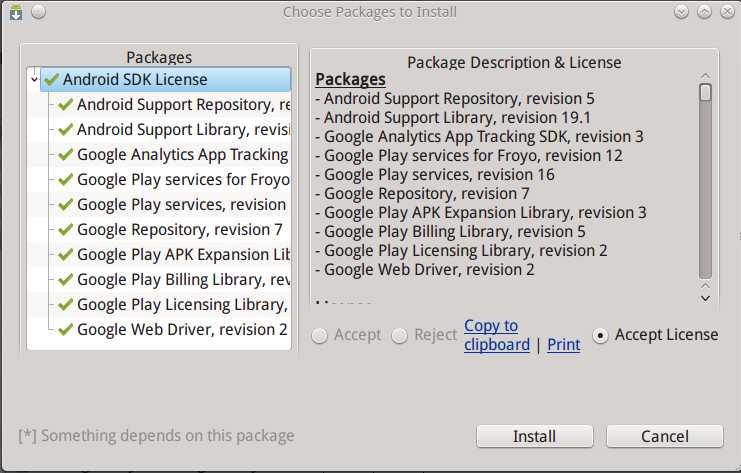Select the Accept radio button
Screen dimensions: 741x473
point(319,335)
